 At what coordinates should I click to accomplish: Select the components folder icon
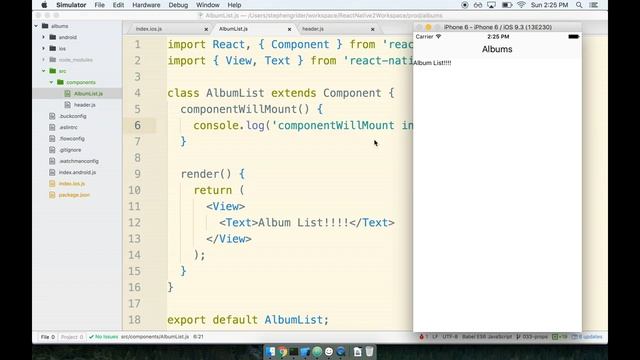tap(60, 82)
